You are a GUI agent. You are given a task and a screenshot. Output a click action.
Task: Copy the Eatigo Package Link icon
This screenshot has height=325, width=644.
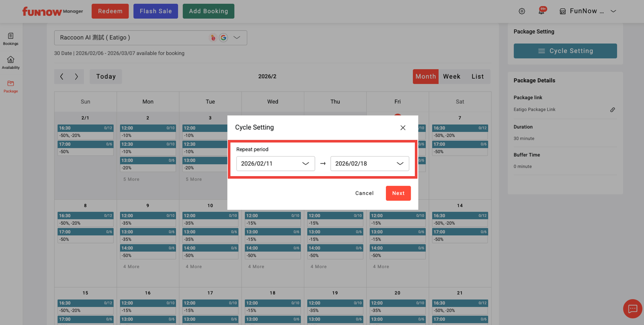pyautogui.click(x=612, y=110)
